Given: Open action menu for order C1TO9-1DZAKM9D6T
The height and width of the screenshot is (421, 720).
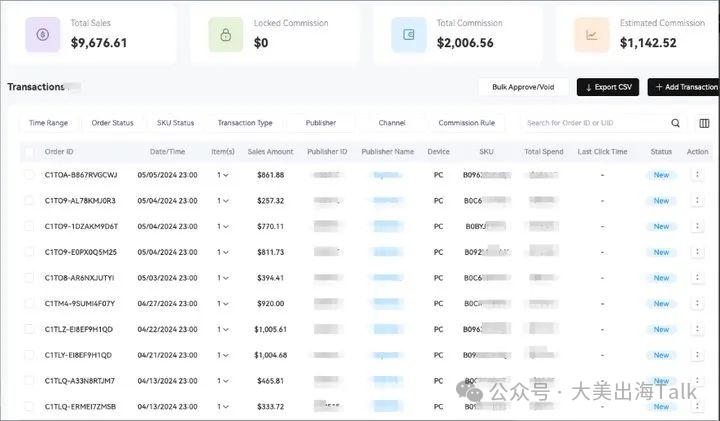Looking at the screenshot, I should (x=697, y=226).
